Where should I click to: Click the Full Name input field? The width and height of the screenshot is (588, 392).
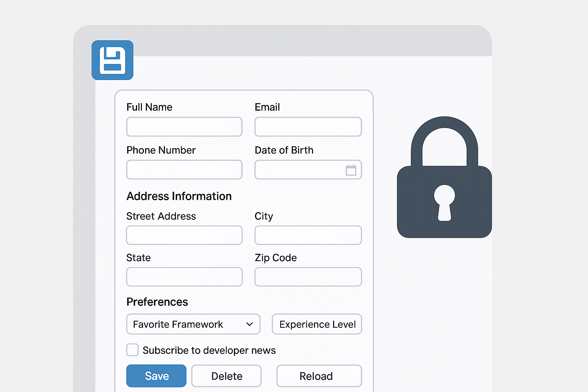[184, 127]
